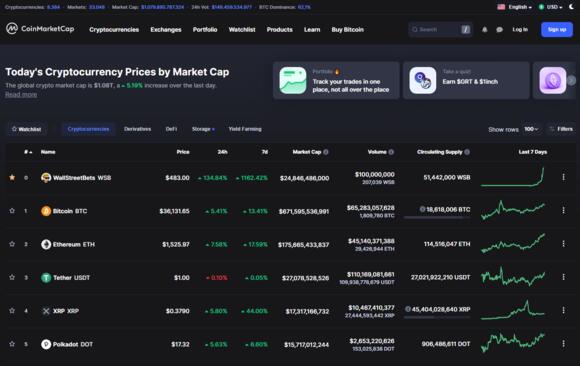Click Bitcoin circulating supply progress bar
The height and width of the screenshot is (366, 580).
point(437,218)
